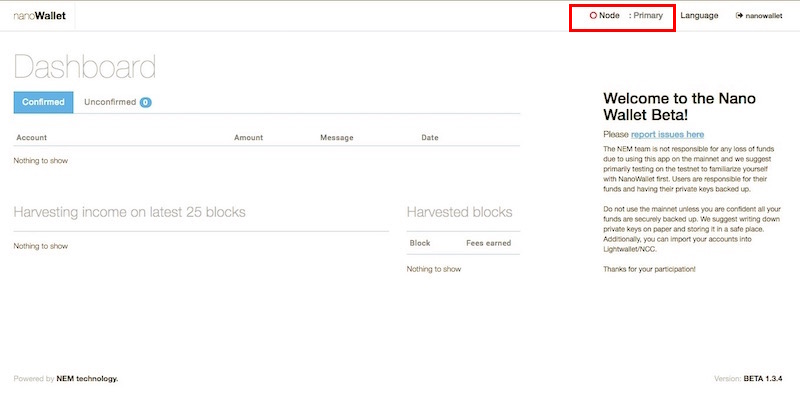Click the Fees earned column header
Image resolution: width=800 pixels, height=396 pixels.
(x=488, y=243)
